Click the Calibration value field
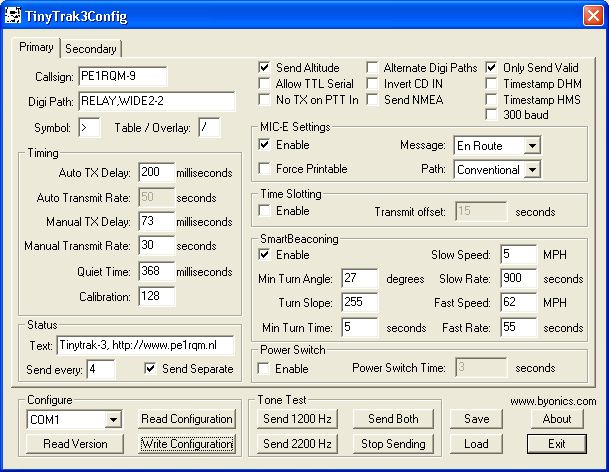 click(x=157, y=296)
